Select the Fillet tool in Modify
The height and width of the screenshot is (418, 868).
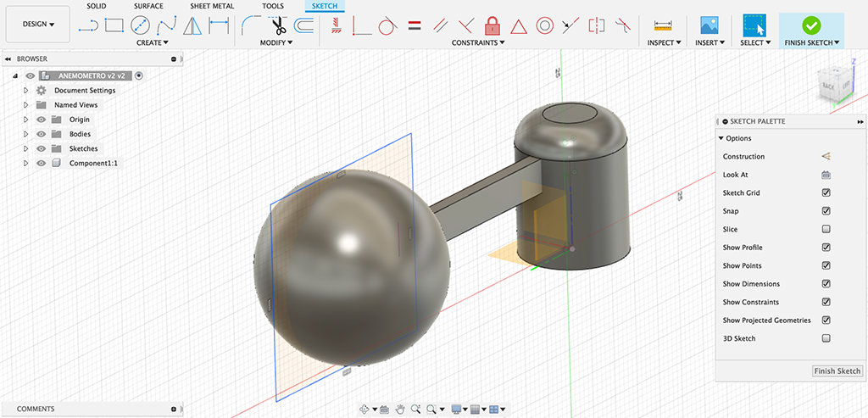(x=251, y=25)
